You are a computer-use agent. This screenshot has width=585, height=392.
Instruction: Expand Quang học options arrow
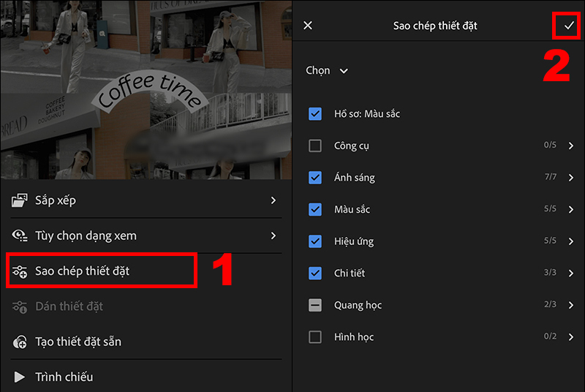[x=571, y=305]
